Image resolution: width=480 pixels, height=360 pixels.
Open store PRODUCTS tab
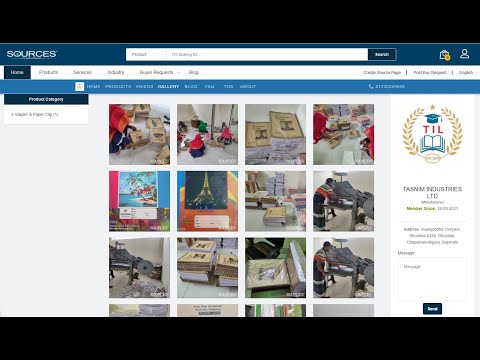[118, 86]
